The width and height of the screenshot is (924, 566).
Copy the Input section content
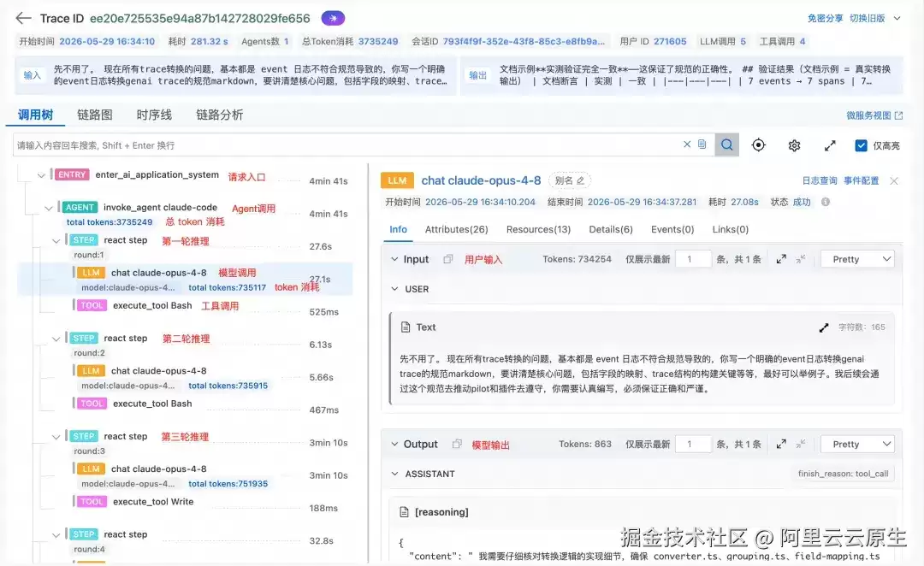pos(447,259)
